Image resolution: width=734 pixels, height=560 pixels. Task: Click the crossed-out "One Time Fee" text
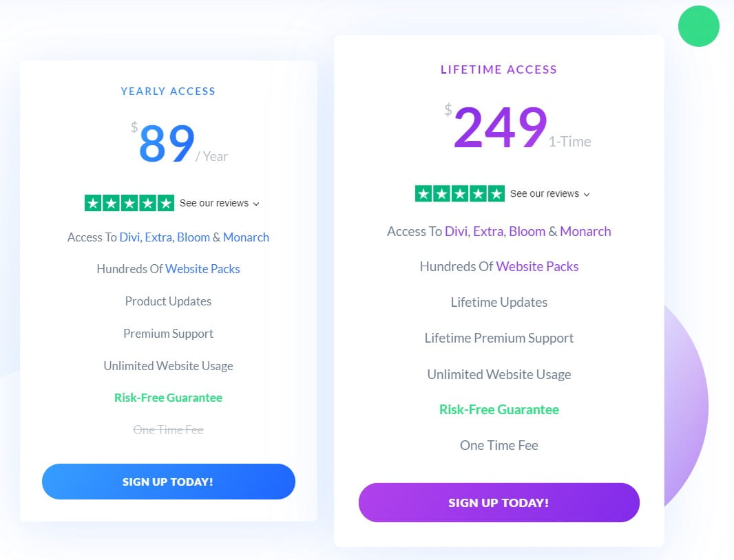[x=168, y=429]
